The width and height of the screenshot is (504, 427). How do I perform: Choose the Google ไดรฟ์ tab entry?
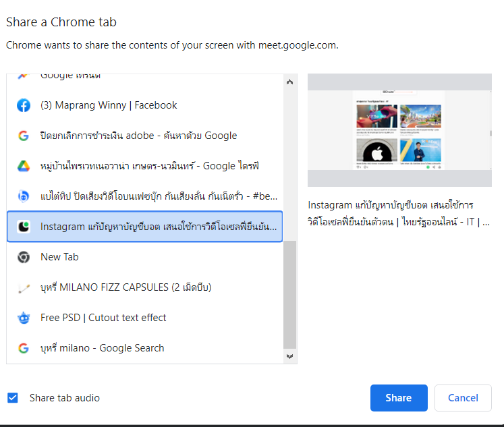(x=144, y=166)
